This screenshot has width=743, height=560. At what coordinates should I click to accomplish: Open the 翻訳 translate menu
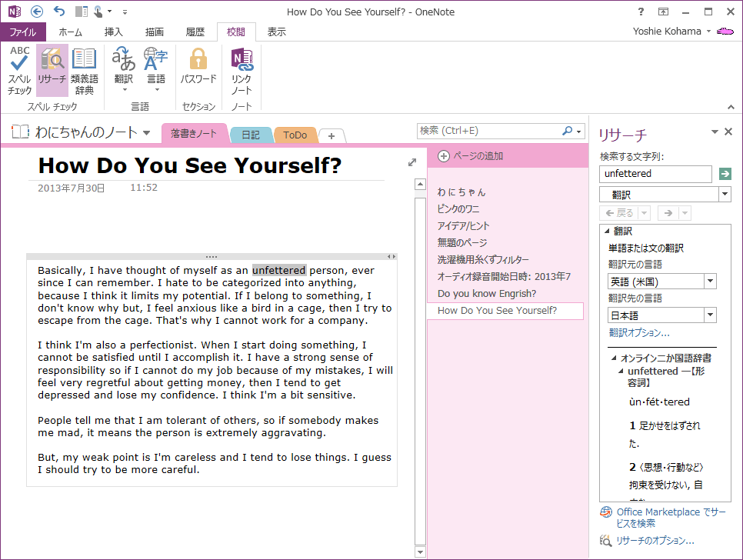[124, 70]
